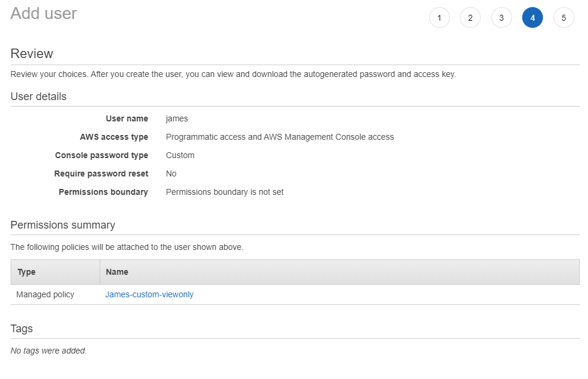Advance to step 5 circle
This screenshot has height=379, width=588.
(x=564, y=18)
